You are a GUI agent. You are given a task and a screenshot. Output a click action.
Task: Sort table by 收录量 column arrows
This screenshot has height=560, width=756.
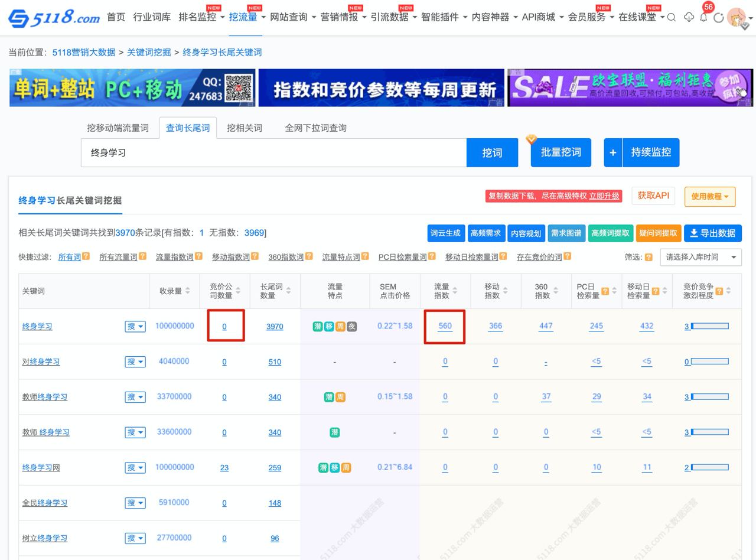pos(187,291)
